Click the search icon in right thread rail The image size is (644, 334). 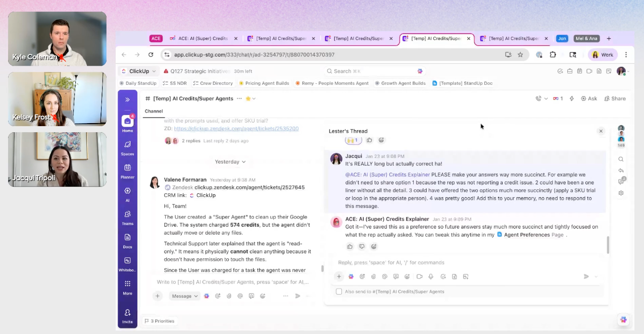point(621,159)
